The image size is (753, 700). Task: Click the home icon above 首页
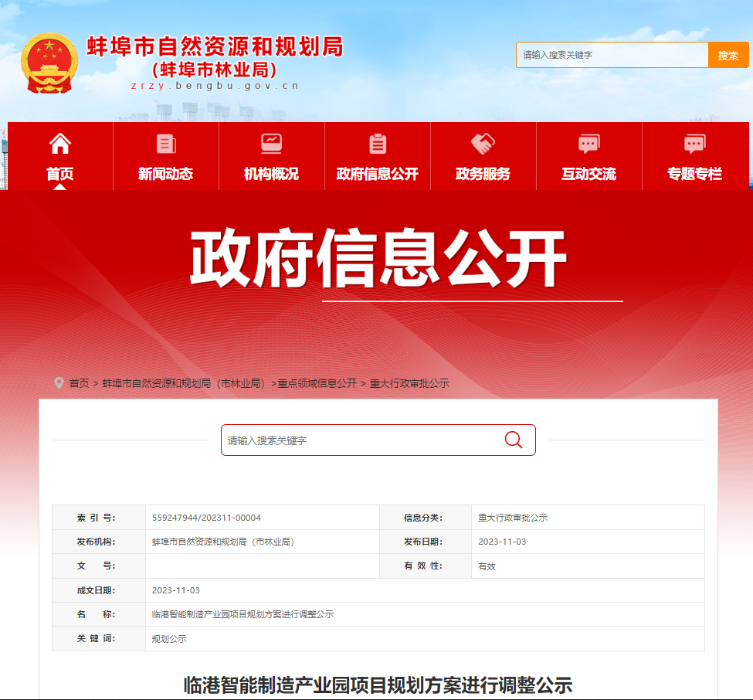[x=60, y=144]
